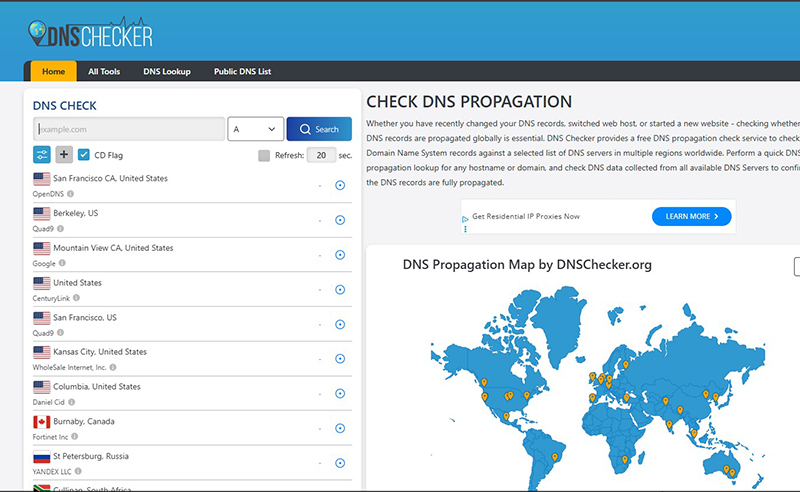The image size is (800, 492).
Task: Click locate icon for CenturyLink United States row
Action: 340,289
